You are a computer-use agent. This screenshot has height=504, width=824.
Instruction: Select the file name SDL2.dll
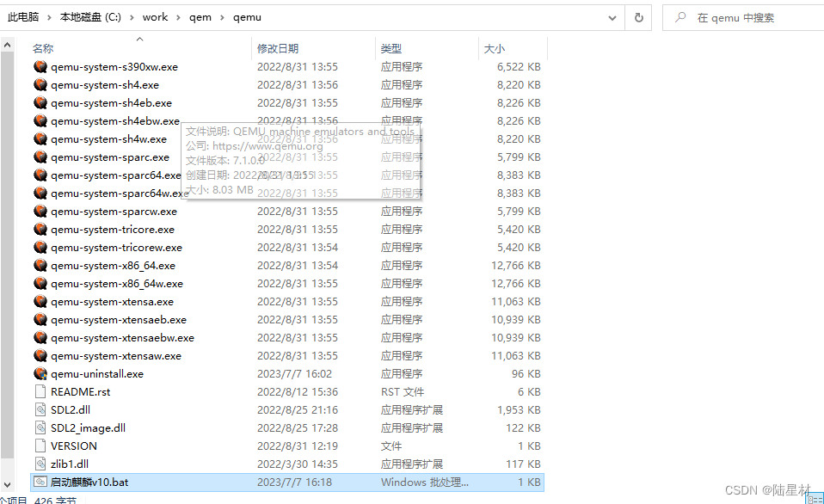click(x=71, y=410)
